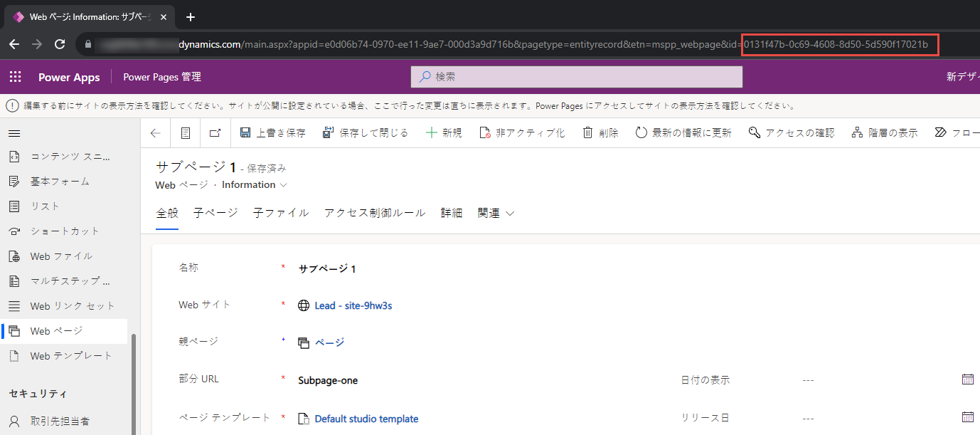Open calendar picker for リリース日
This screenshot has width=980, height=435.
point(967,417)
